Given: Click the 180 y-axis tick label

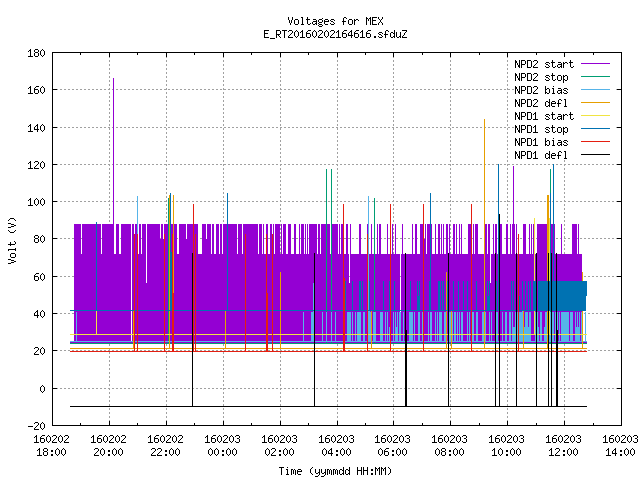Looking at the screenshot, I should pyautogui.click(x=36, y=53).
